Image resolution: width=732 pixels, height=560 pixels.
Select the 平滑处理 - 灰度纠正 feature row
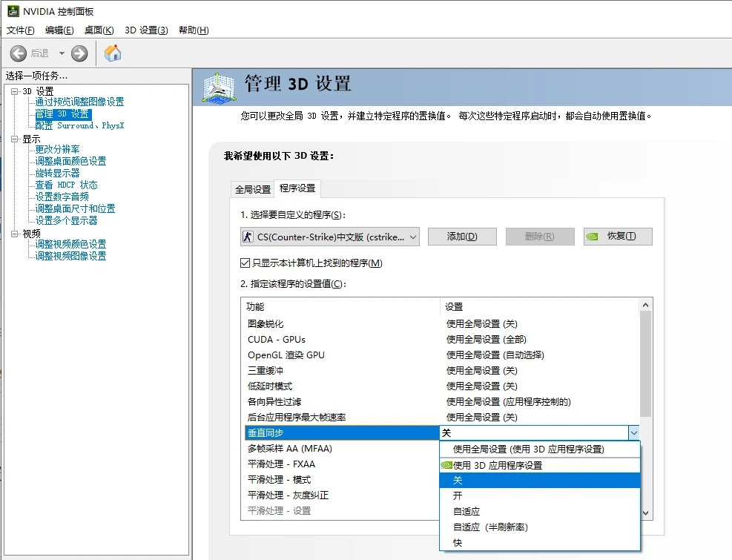[342, 495]
